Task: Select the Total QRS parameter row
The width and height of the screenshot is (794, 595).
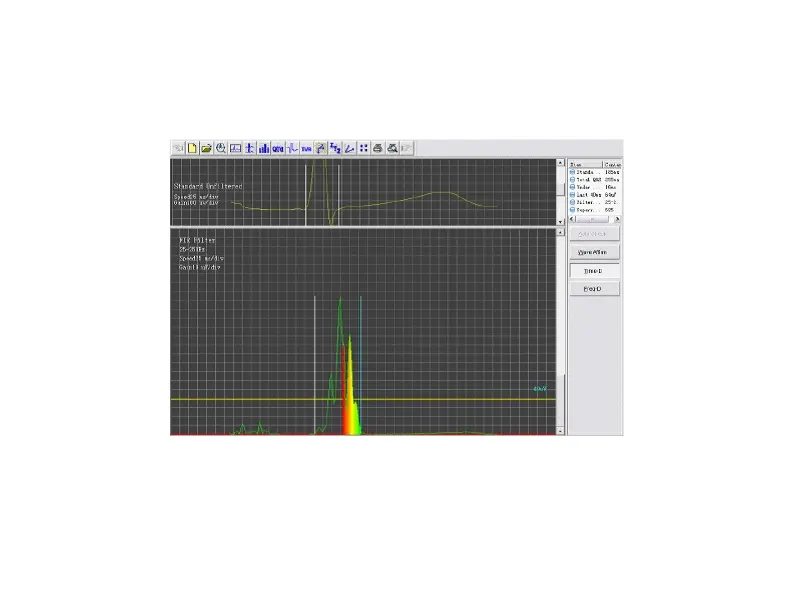Action: 595,180
